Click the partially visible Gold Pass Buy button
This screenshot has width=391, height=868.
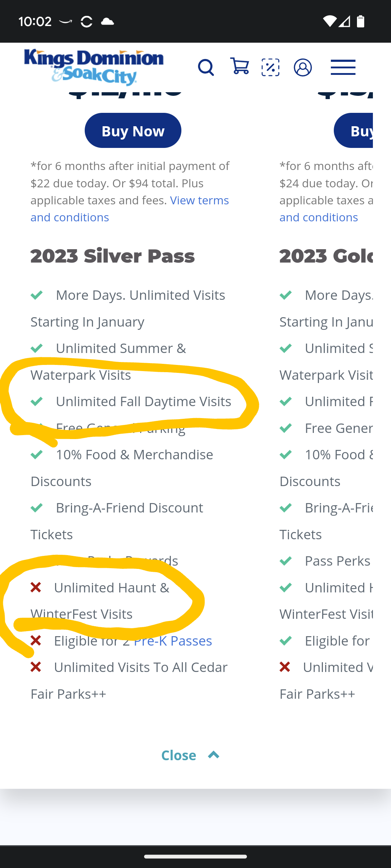(353, 131)
